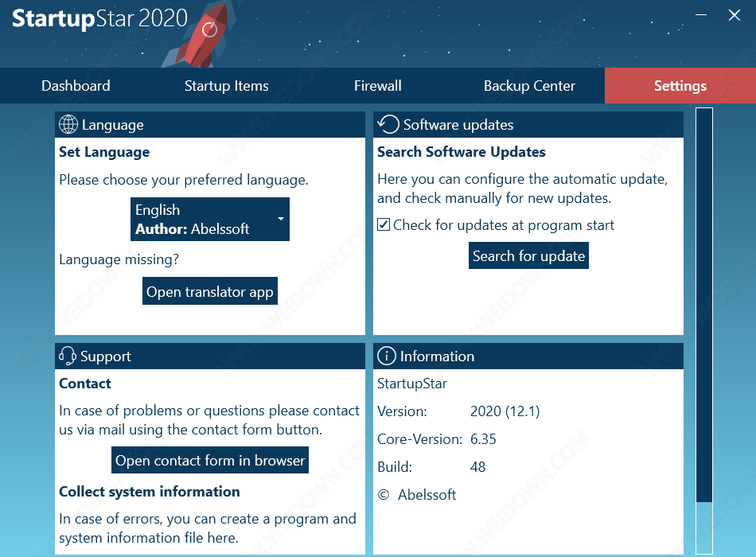Viewport: 756px width, 557px height.
Task: Click the red rocket logo in the header
Action: (202, 35)
